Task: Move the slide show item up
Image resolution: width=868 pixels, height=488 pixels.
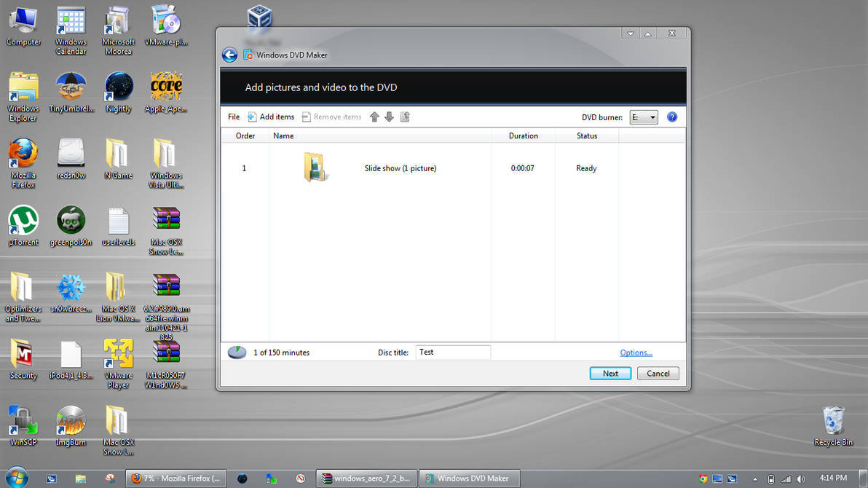Action: tap(374, 117)
